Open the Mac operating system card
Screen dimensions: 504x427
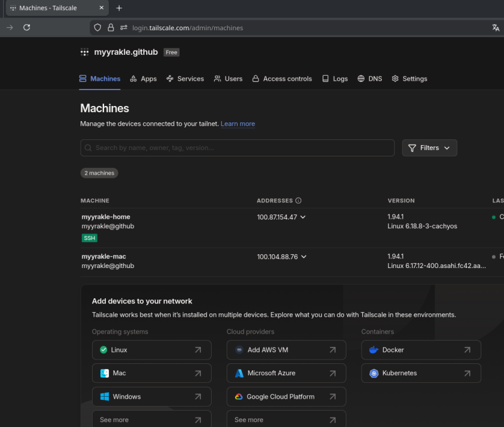tap(151, 373)
